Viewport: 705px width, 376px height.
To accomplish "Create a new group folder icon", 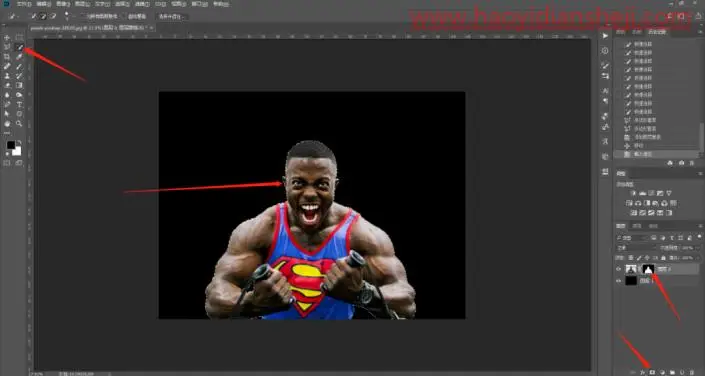I will (672, 372).
